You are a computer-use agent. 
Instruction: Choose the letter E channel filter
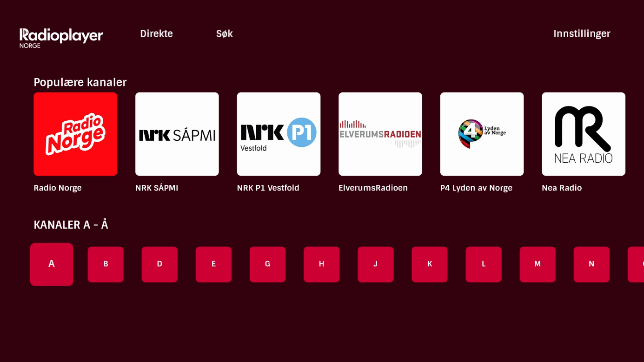pyautogui.click(x=213, y=264)
